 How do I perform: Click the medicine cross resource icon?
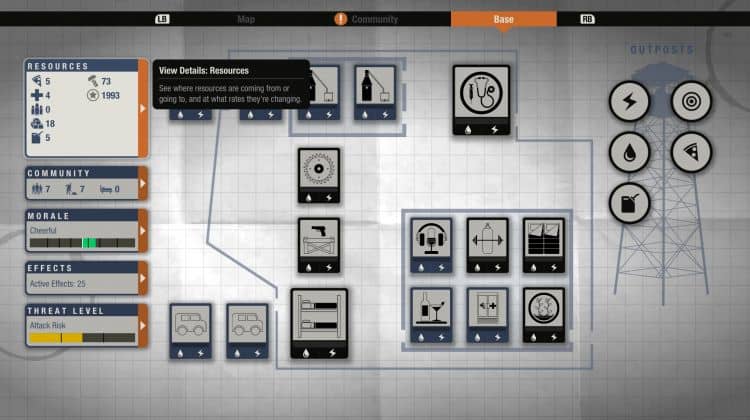pos(37,95)
